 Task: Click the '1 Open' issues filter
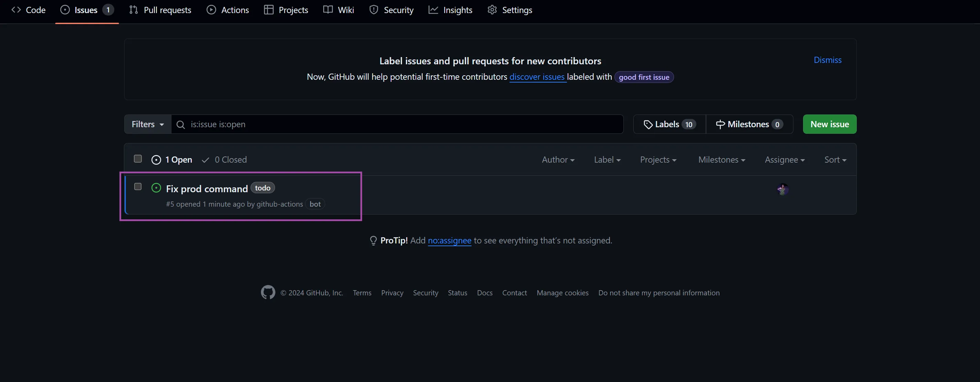pyautogui.click(x=171, y=160)
